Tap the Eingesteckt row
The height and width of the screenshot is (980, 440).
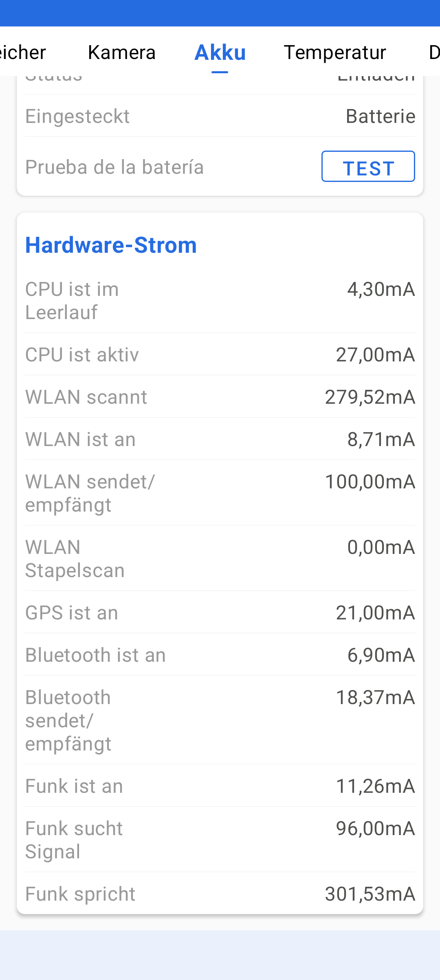click(x=220, y=116)
